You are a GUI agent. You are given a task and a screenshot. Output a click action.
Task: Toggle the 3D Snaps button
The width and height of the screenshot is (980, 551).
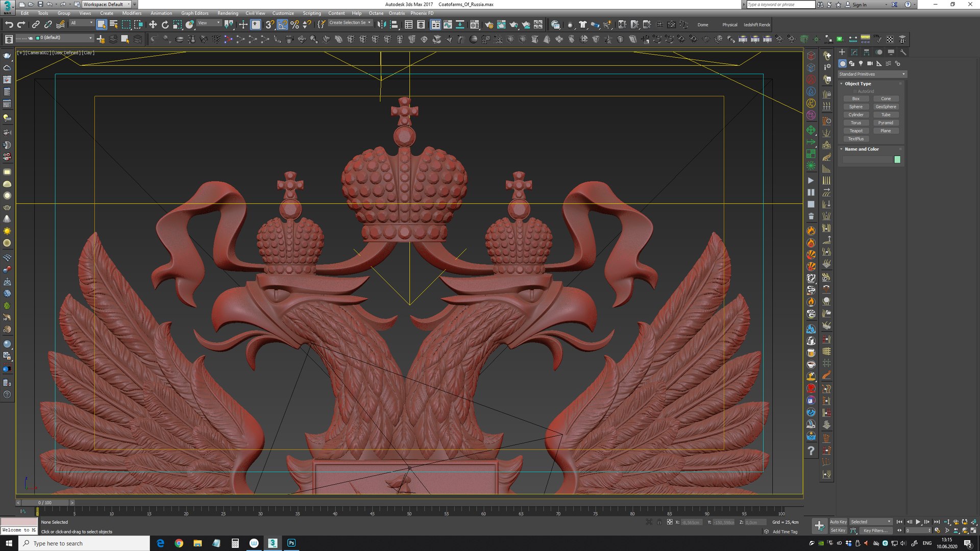tap(269, 24)
